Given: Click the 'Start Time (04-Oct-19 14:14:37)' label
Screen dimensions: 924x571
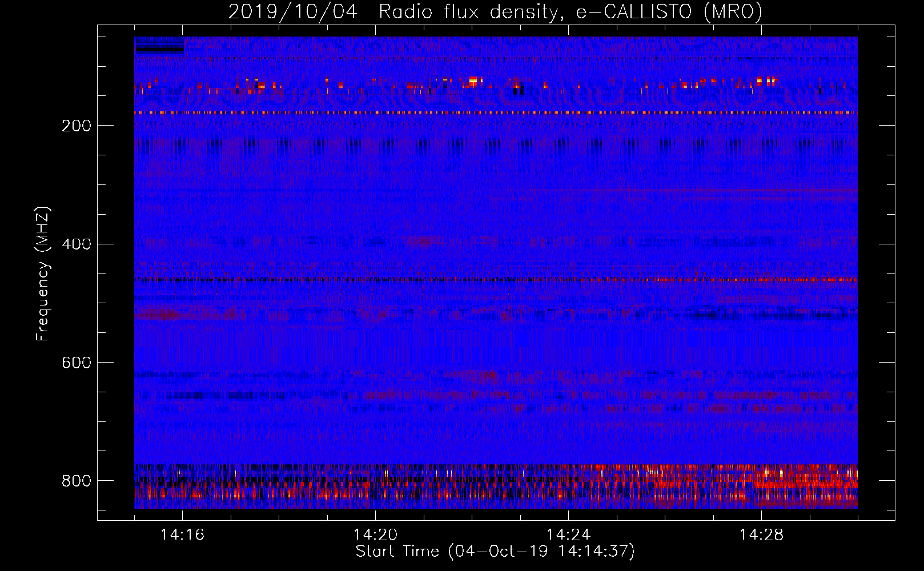Looking at the screenshot, I should point(495,552).
